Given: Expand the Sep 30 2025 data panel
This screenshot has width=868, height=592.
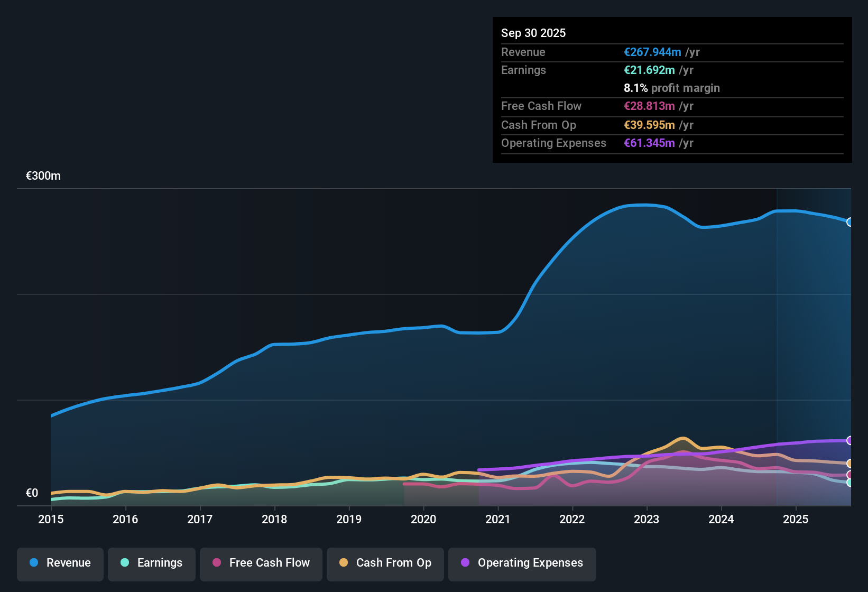Looking at the screenshot, I should 533,33.
